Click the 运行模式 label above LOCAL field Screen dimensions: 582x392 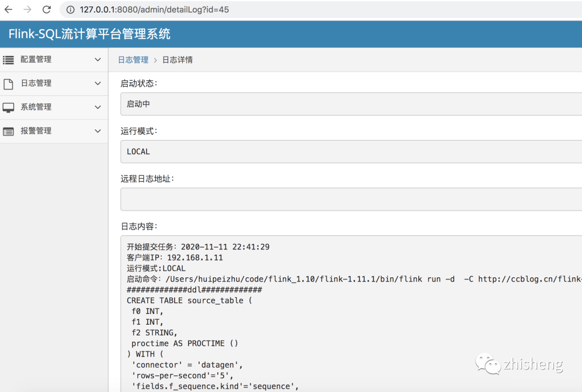point(139,131)
